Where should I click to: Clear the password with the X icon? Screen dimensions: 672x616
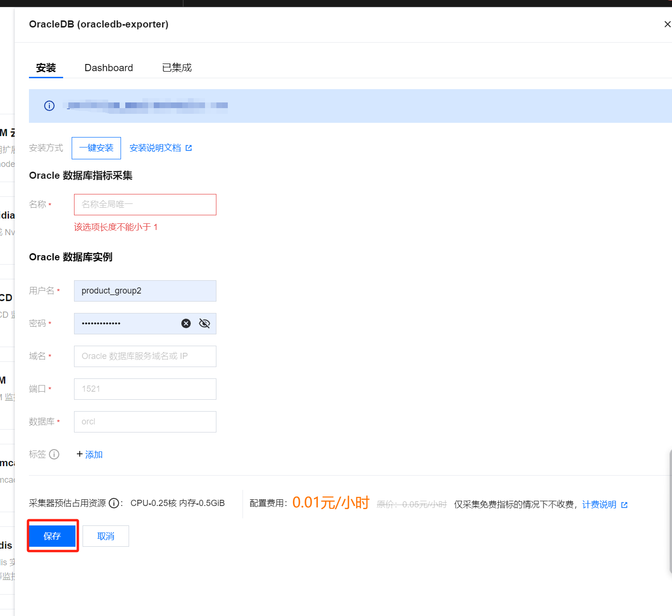click(186, 323)
